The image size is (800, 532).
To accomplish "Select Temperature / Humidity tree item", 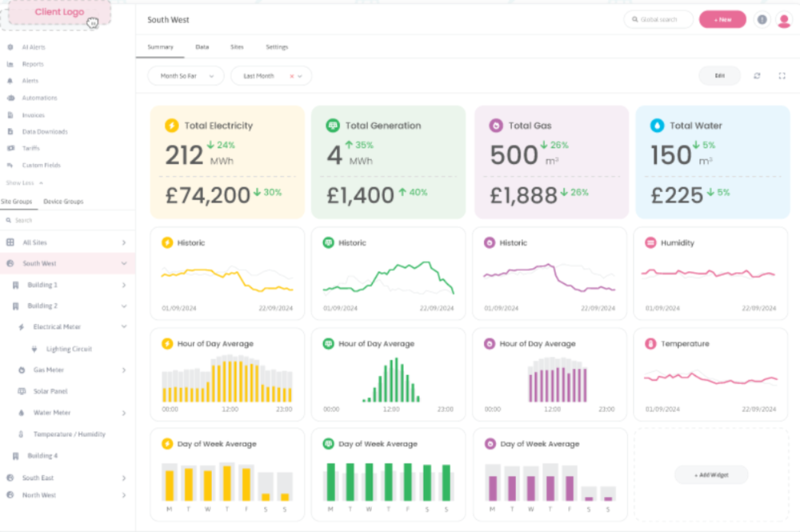I will click(70, 434).
